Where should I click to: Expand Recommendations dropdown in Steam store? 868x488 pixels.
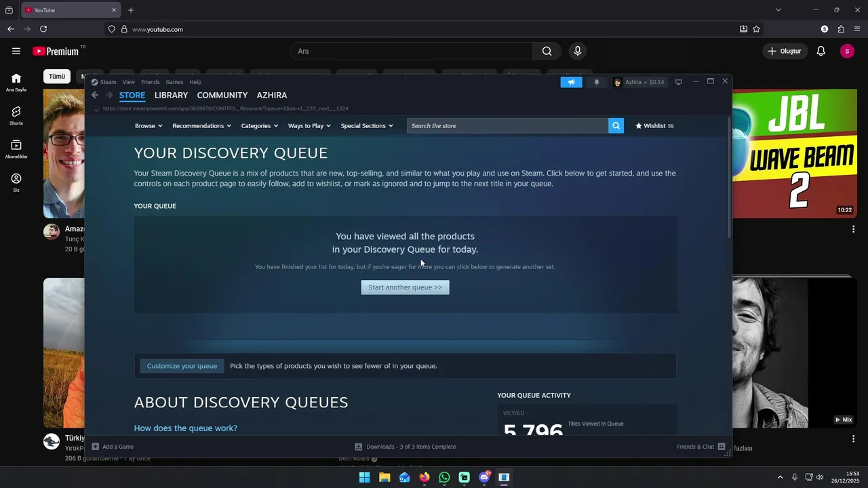[201, 125]
